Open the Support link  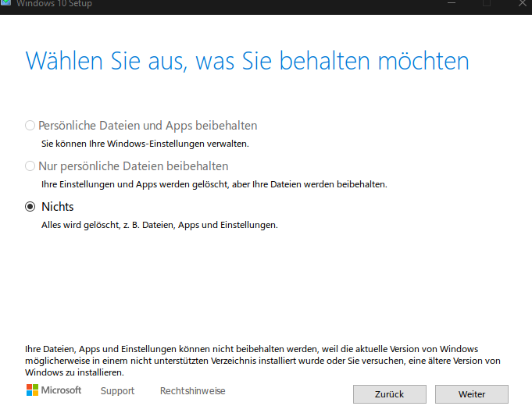(x=117, y=390)
